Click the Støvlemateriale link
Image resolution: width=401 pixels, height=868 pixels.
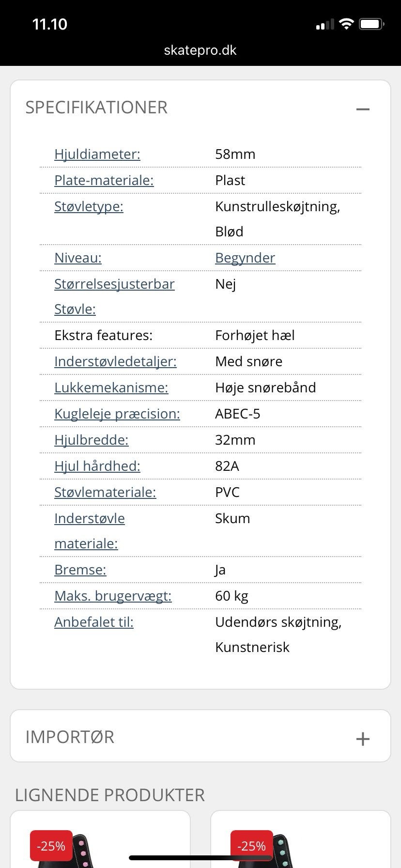[x=105, y=492]
